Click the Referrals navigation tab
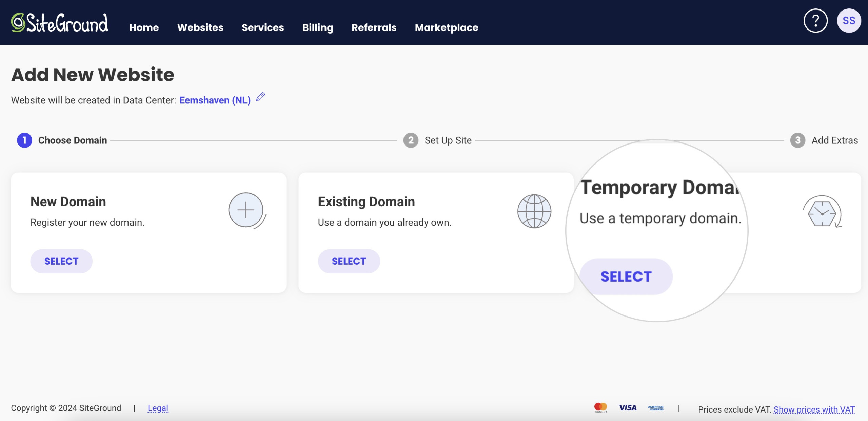The width and height of the screenshot is (868, 421). [x=374, y=26]
